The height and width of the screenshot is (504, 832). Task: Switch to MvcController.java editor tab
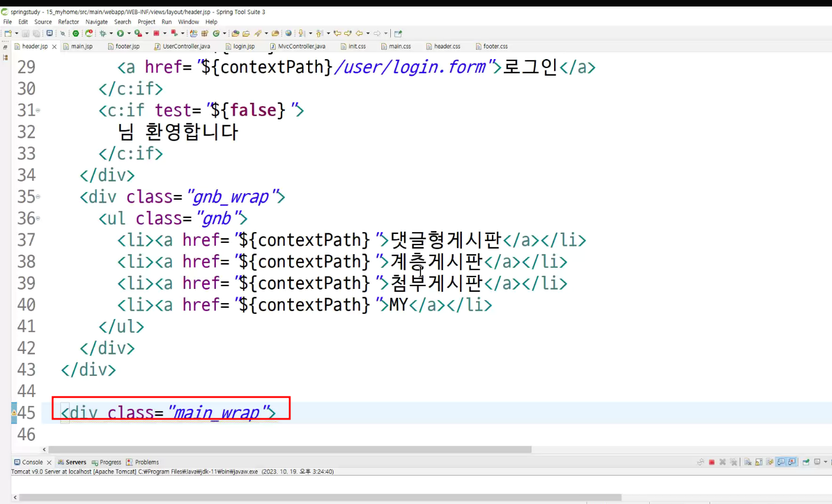pos(297,46)
